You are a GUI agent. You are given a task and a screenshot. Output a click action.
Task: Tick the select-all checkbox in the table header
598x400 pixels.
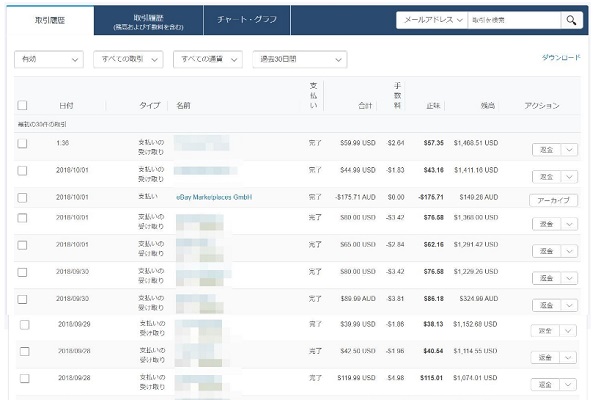pyautogui.click(x=23, y=105)
